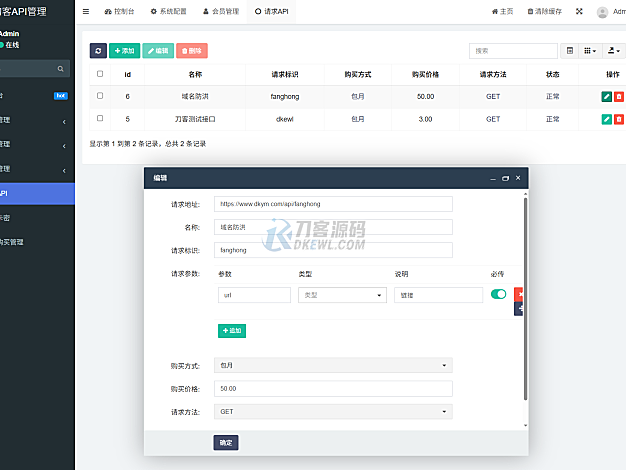Image resolution: width=626 pixels, height=470 pixels.
Task: Switch to the 请求API tab
Action: (271, 12)
